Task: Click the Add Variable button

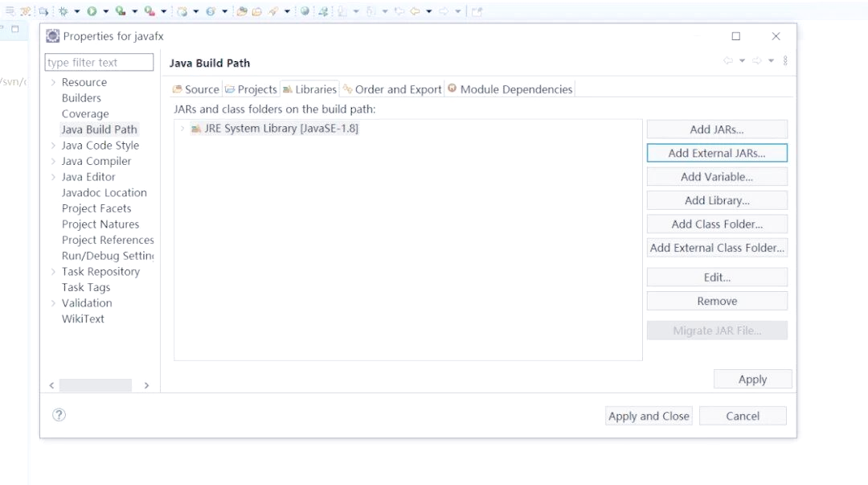Action: coord(717,177)
